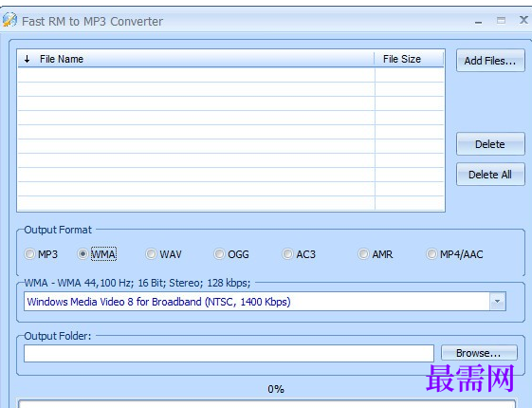Select the WMA output format

(97, 254)
